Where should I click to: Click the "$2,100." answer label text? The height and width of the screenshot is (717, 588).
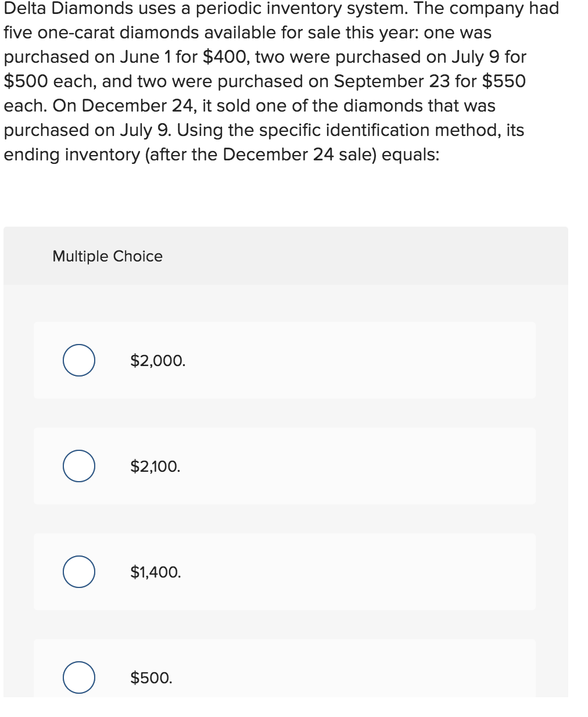coord(155,467)
